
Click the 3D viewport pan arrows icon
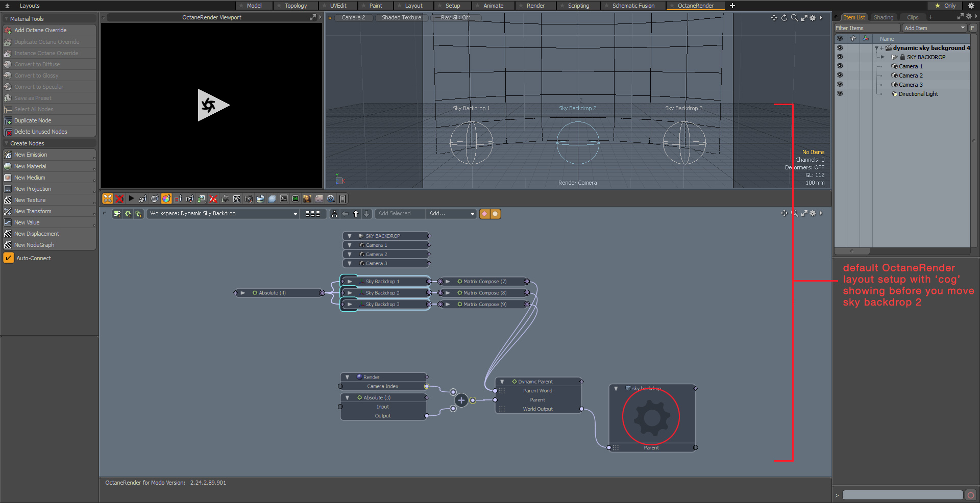[x=774, y=18]
